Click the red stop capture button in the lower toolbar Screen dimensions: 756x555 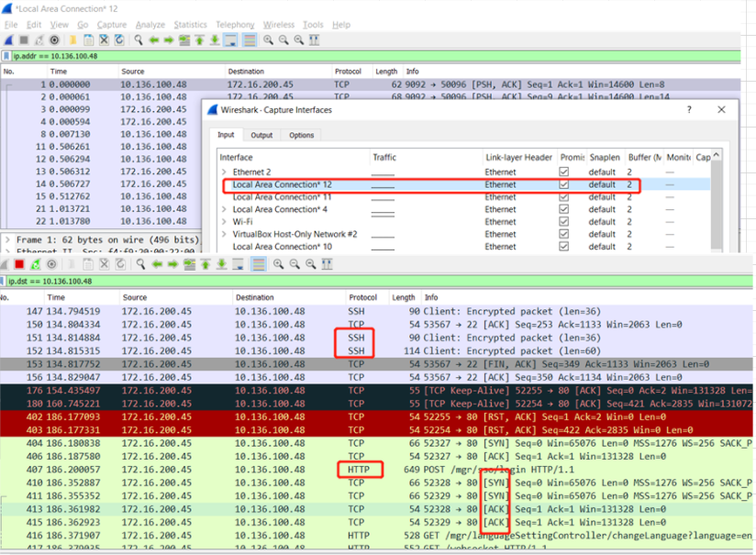pos(19,264)
